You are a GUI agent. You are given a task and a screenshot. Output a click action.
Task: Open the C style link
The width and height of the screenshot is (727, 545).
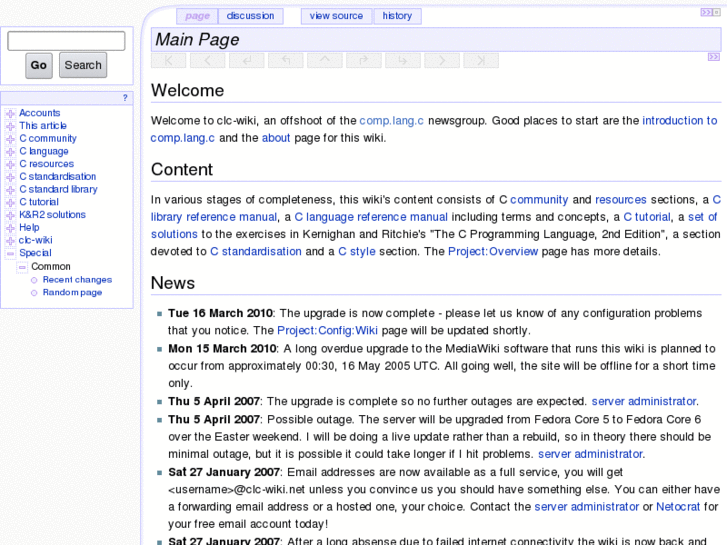(357, 251)
